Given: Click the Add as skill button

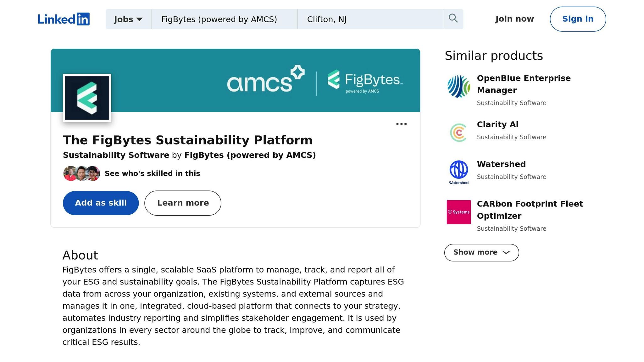Looking at the screenshot, I should coord(101,203).
